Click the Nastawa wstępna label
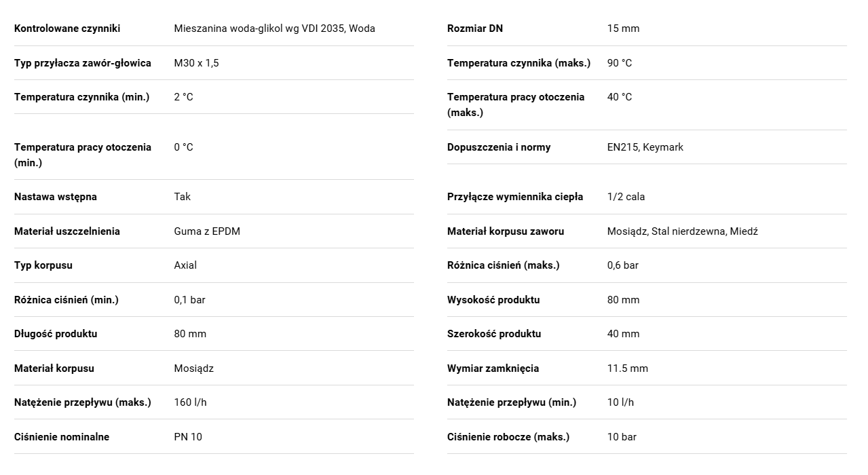 [56, 197]
